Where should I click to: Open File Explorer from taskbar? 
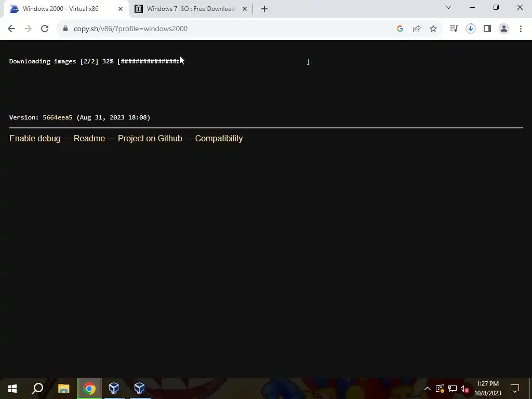click(x=63, y=389)
